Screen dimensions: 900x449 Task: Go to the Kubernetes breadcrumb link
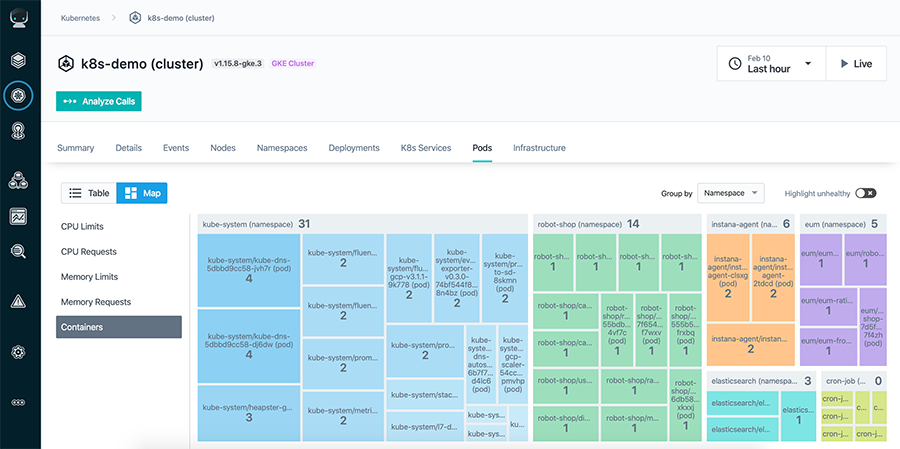[x=80, y=18]
